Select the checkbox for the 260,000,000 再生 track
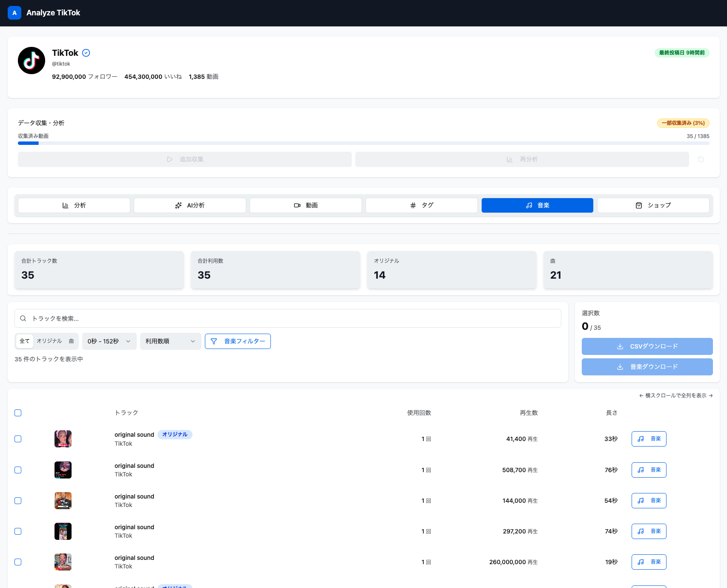The width and height of the screenshot is (727, 588). point(18,562)
